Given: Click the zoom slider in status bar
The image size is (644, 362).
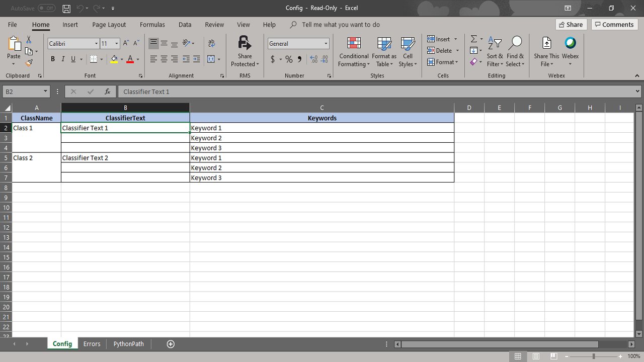Looking at the screenshot, I should [594, 356].
